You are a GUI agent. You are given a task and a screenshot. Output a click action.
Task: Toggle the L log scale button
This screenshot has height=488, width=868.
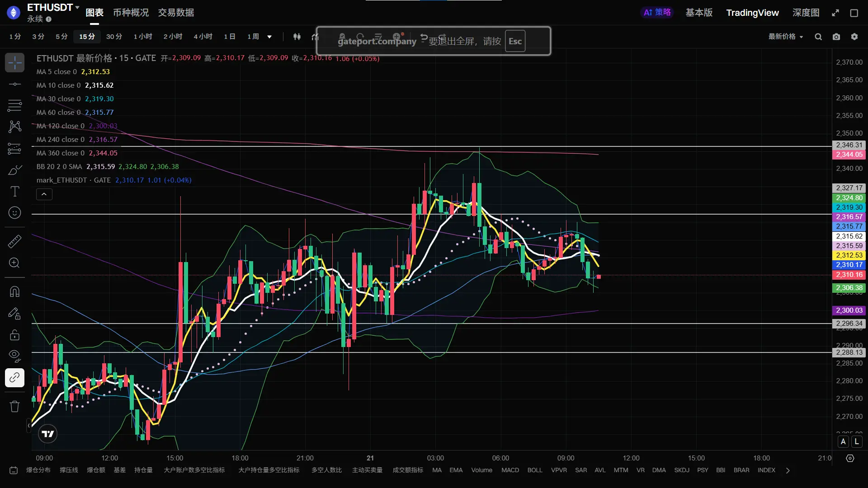pos(857,442)
